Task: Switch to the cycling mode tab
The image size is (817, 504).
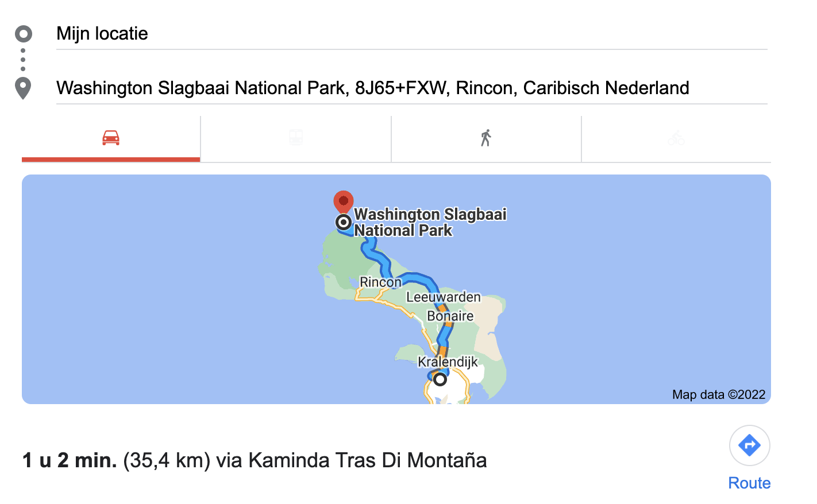Action: [676, 138]
